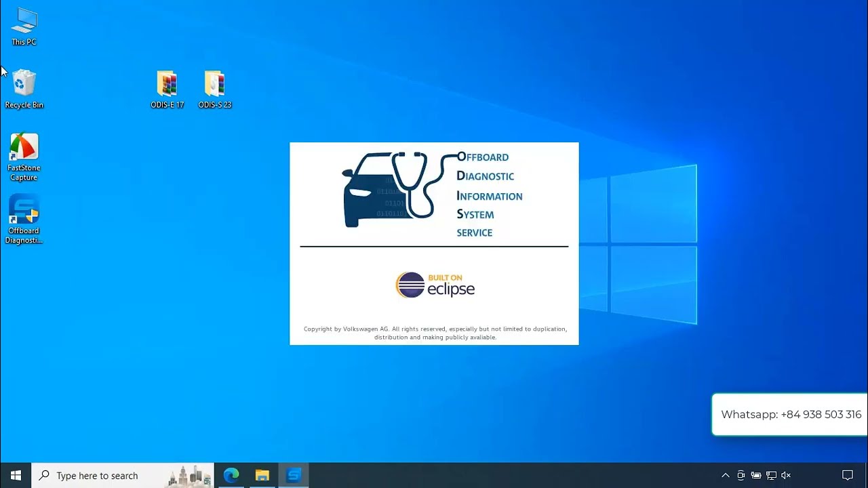Open the network connection tray icon

771,475
